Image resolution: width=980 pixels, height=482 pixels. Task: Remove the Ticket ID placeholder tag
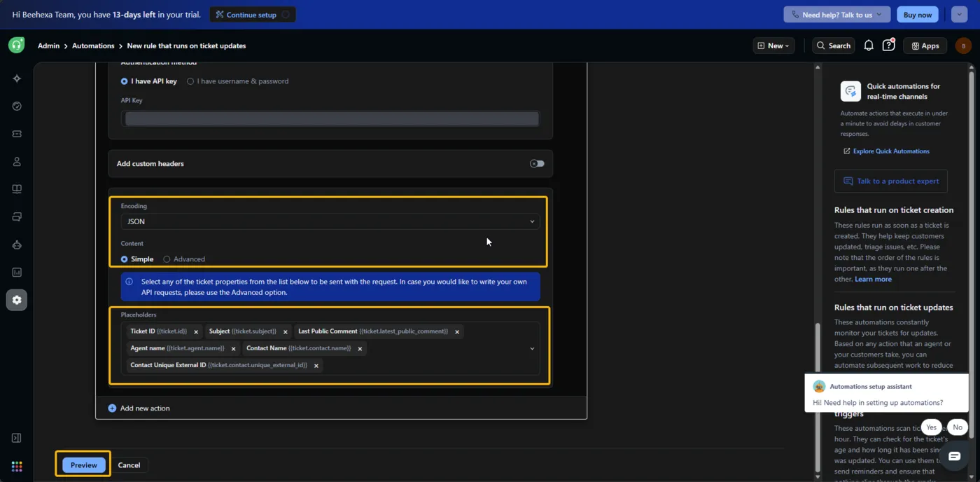point(196,331)
